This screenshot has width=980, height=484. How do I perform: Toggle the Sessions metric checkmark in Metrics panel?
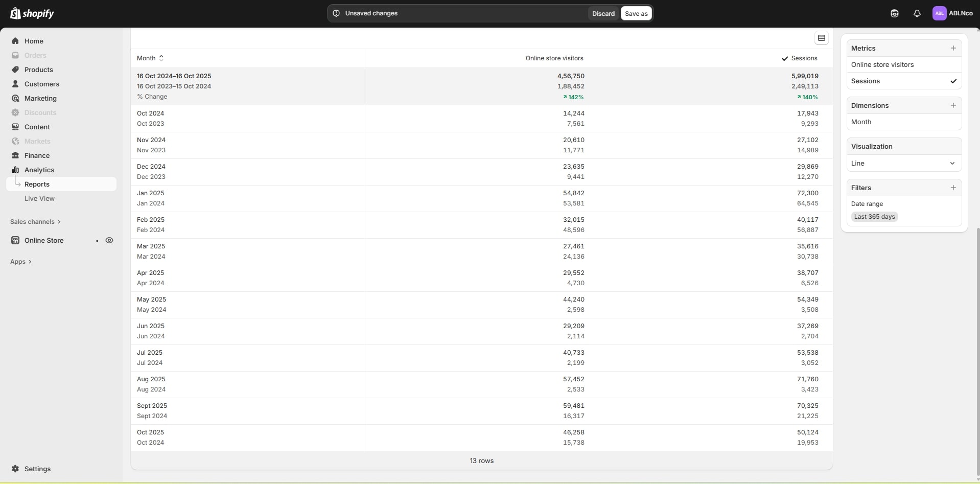pyautogui.click(x=953, y=81)
